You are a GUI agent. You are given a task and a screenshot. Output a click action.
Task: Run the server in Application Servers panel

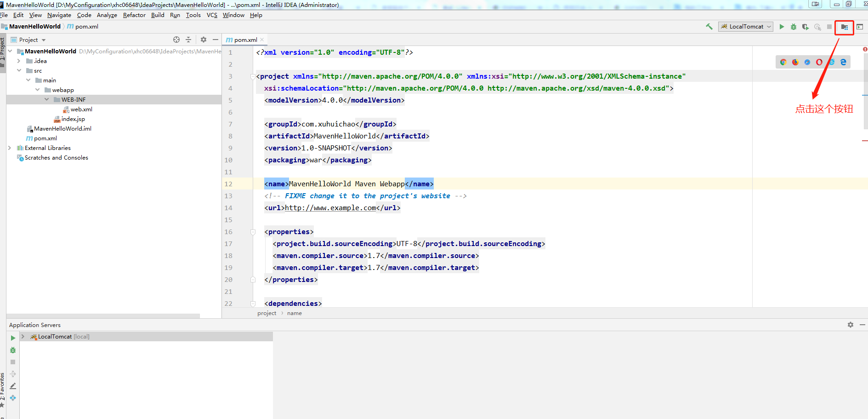click(x=13, y=338)
